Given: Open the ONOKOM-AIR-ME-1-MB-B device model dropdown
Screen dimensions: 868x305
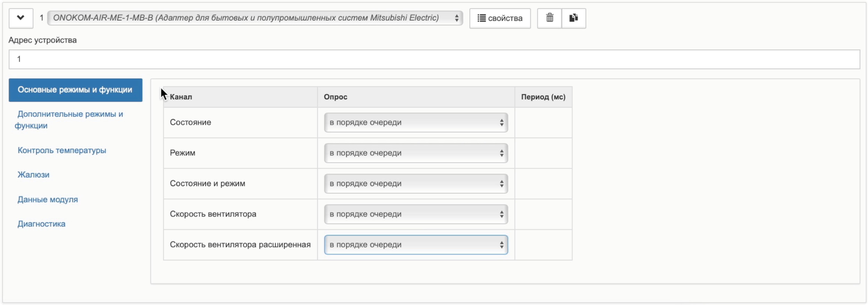Looking at the screenshot, I should (255, 18).
